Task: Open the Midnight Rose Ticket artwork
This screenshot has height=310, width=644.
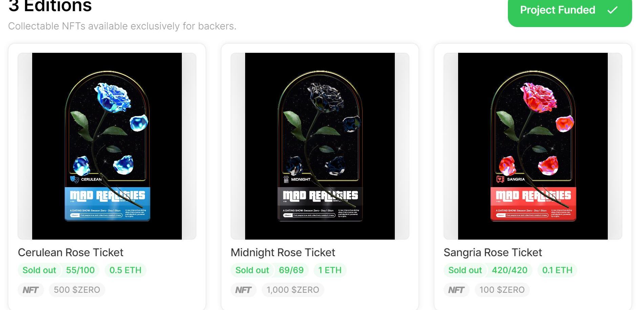Action: tap(320, 146)
